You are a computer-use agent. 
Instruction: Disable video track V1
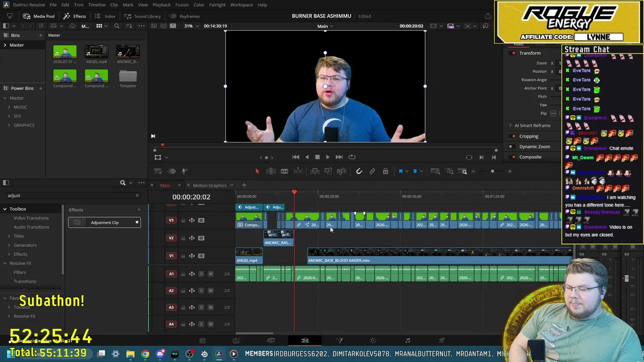[201, 256]
